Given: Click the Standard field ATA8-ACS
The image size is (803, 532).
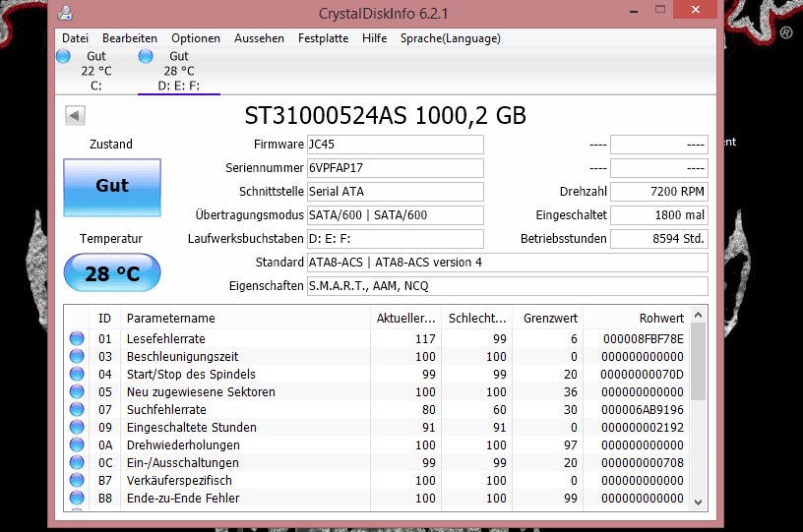Looking at the screenshot, I should 508,262.
